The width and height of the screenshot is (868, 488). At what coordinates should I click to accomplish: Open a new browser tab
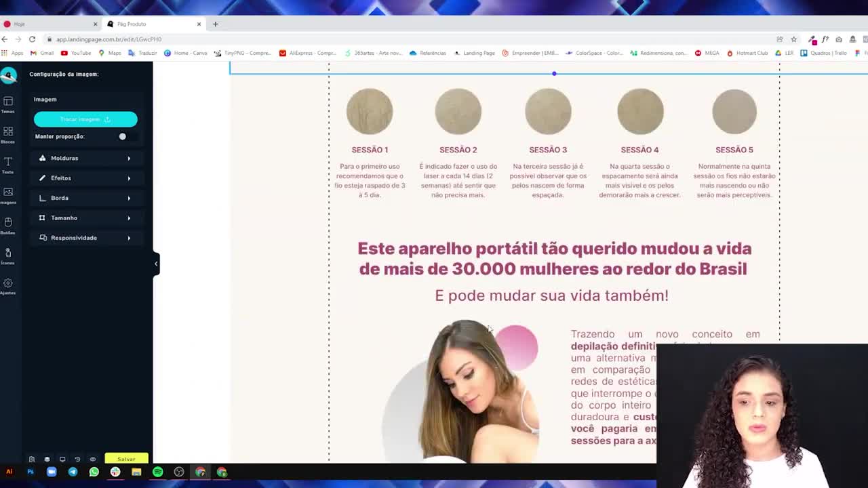point(215,24)
